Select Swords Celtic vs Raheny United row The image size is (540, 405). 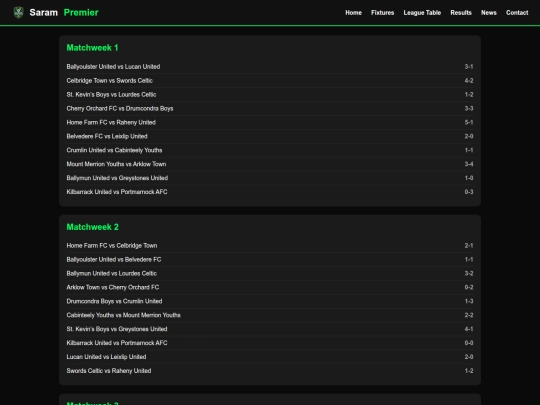pyautogui.click(x=270, y=371)
